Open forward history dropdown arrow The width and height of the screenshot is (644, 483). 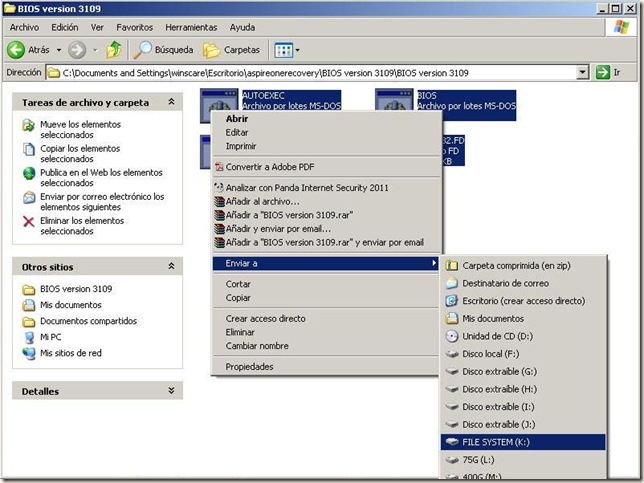pos(95,50)
